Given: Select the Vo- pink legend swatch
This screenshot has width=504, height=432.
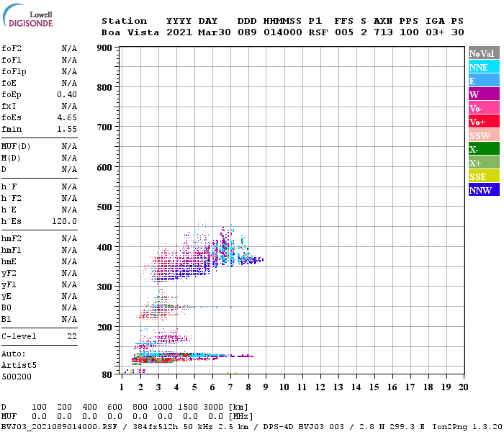Looking at the screenshot, I should tap(484, 108).
